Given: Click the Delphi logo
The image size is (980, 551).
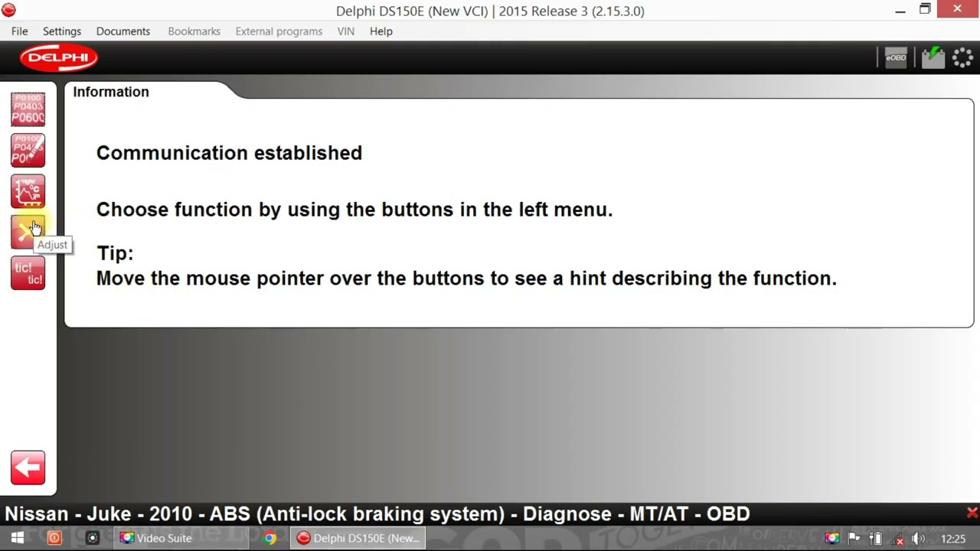Looking at the screenshot, I should 59,57.
